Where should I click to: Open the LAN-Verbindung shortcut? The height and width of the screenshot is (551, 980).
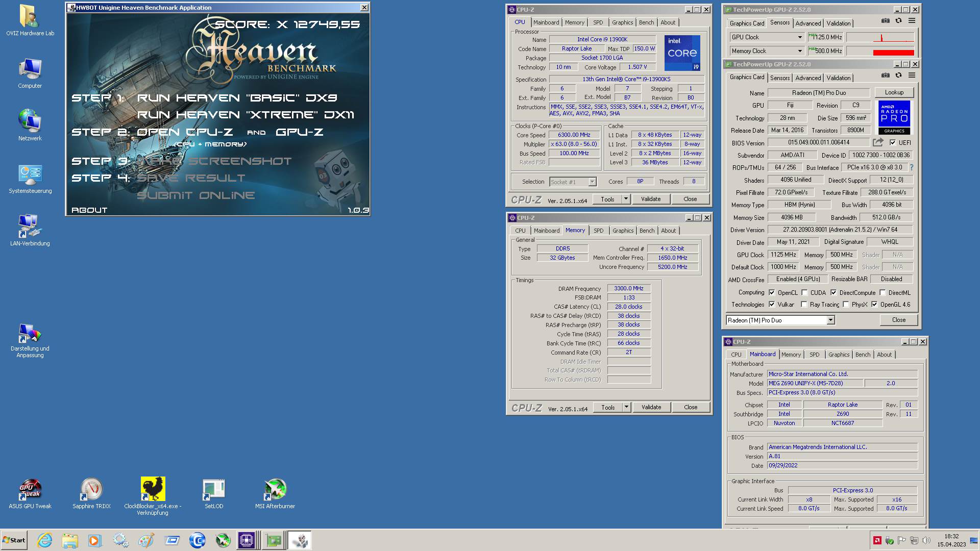pyautogui.click(x=30, y=231)
